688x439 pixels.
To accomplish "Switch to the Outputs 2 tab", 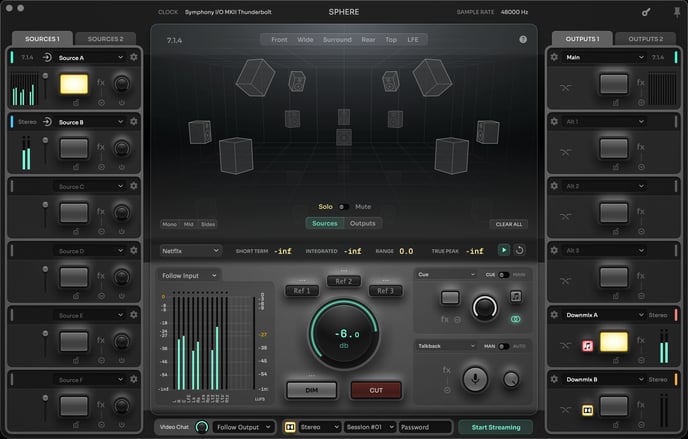I will coord(645,39).
